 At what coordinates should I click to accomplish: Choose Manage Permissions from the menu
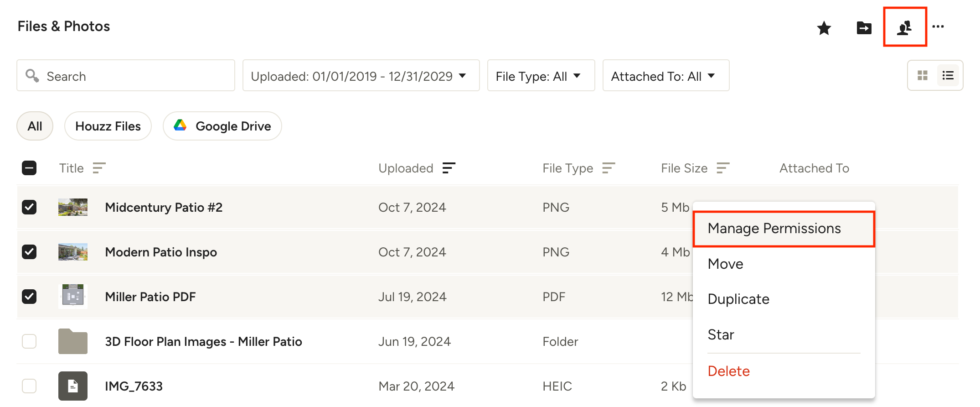click(x=774, y=229)
